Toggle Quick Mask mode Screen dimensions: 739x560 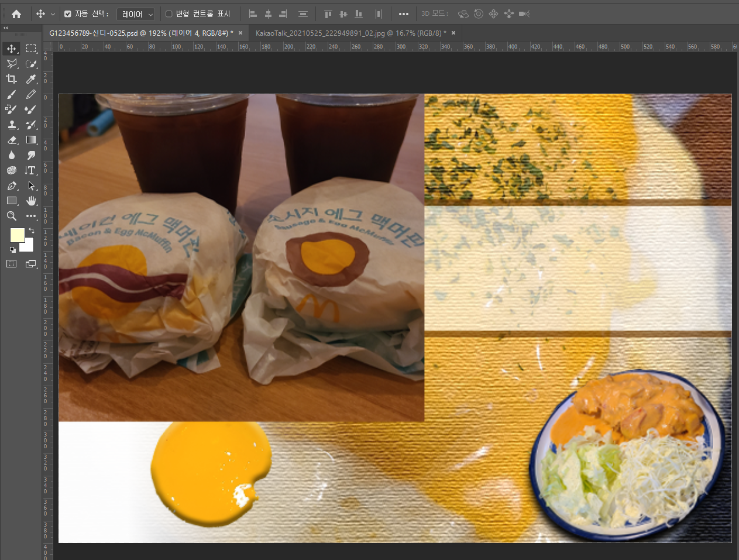[11, 264]
